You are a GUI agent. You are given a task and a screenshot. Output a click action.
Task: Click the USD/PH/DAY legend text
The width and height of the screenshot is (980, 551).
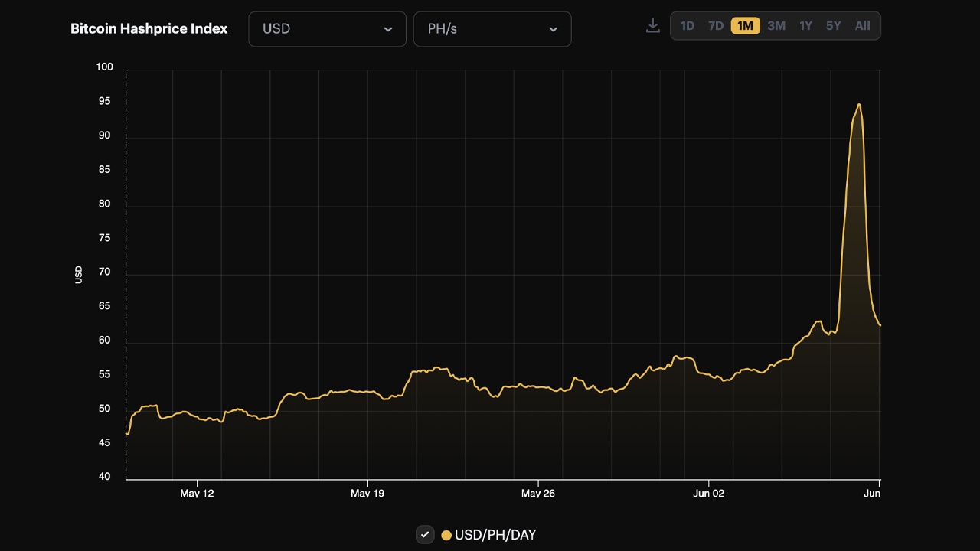click(x=494, y=534)
